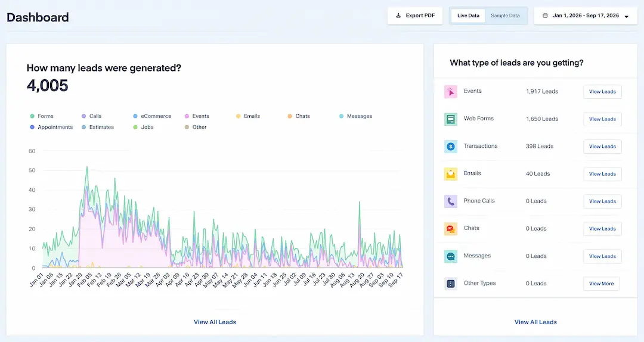Image resolution: width=644 pixels, height=342 pixels.
Task: Toggle the Calls legend series
Action: coord(91,116)
